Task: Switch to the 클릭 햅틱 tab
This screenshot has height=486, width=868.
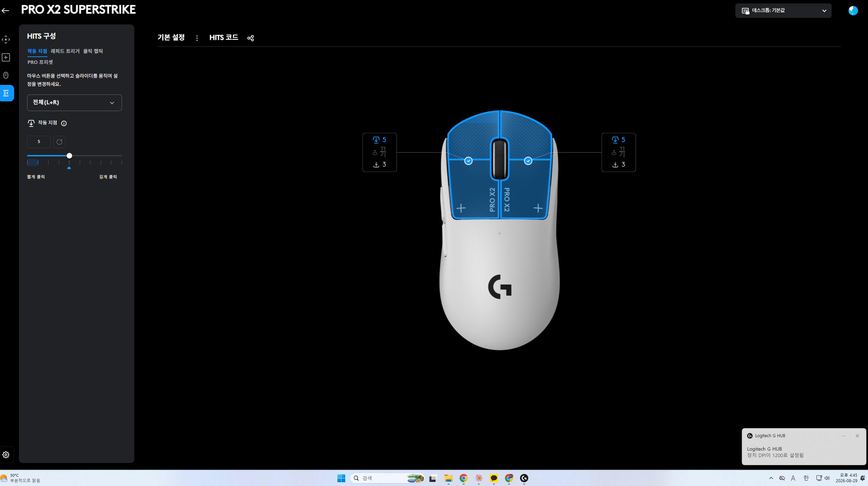Action: (x=93, y=51)
